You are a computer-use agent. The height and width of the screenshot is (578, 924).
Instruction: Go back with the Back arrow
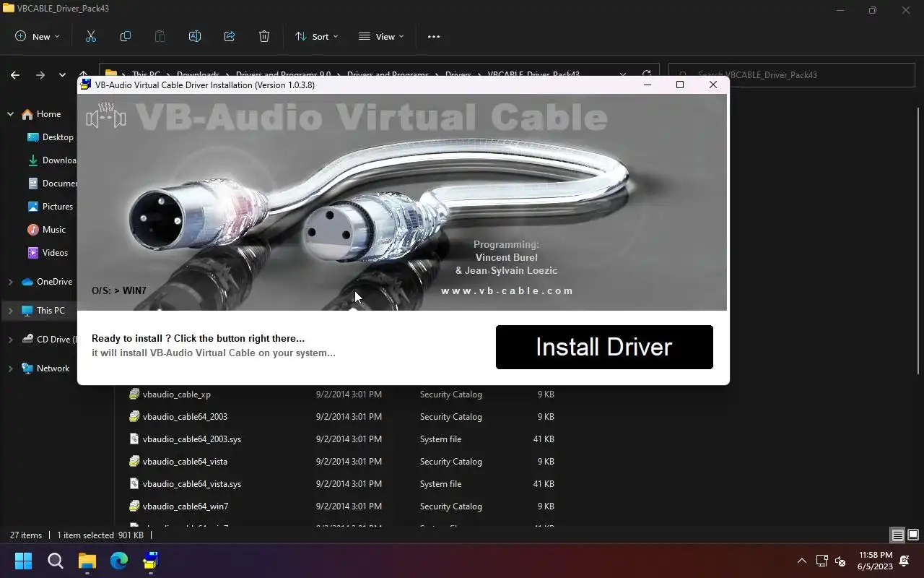point(15,75)
